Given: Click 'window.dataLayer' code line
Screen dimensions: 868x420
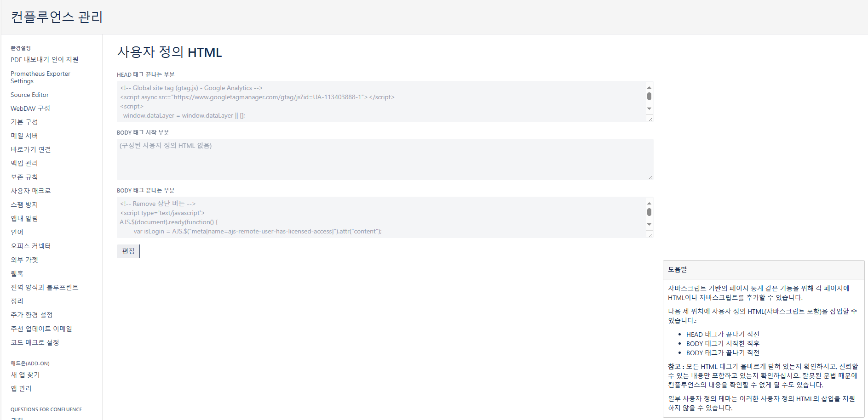Looking at the screenshot, I should pyautogui.click(x=184, y=116).
